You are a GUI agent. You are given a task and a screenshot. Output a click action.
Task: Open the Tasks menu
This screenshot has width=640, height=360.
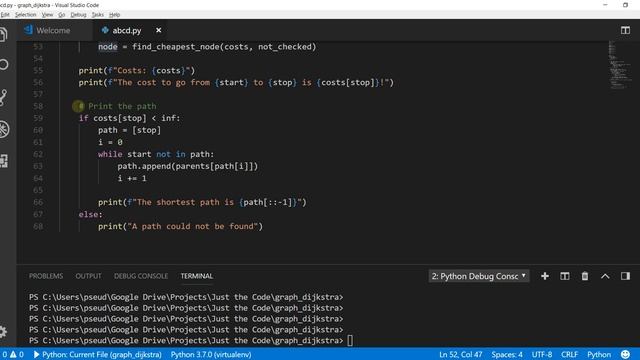click(98, 15)
